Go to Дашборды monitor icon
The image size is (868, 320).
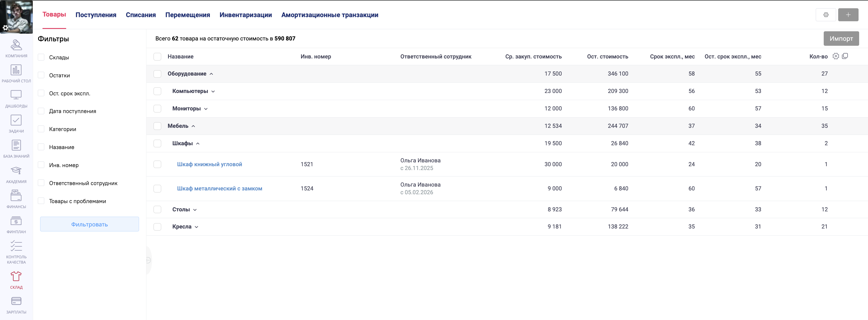click(x=16, y=95)
